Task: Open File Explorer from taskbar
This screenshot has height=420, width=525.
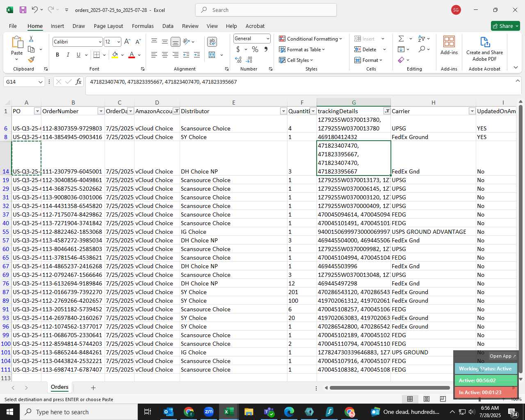Action: click(249, 412)
